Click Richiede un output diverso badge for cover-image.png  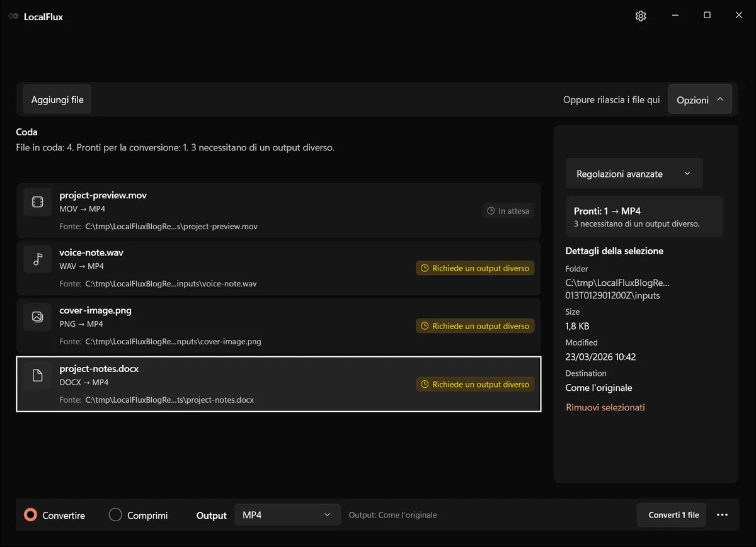pos(475,326)
